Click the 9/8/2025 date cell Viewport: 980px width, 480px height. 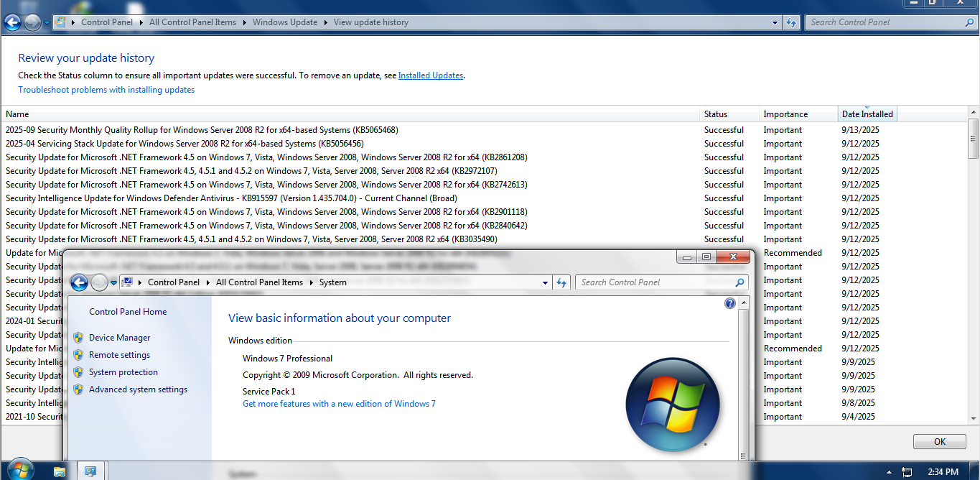858,403
